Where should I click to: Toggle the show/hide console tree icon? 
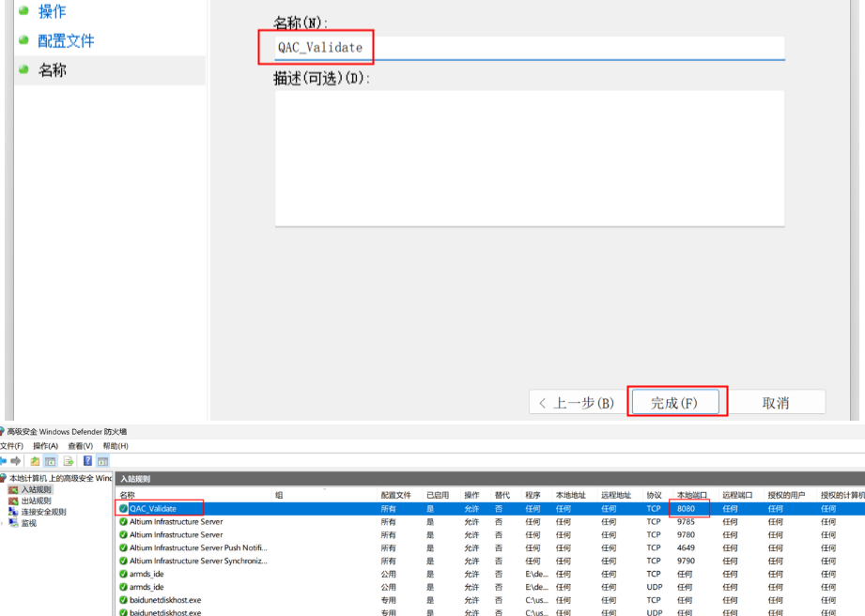(x=49, y=461)
